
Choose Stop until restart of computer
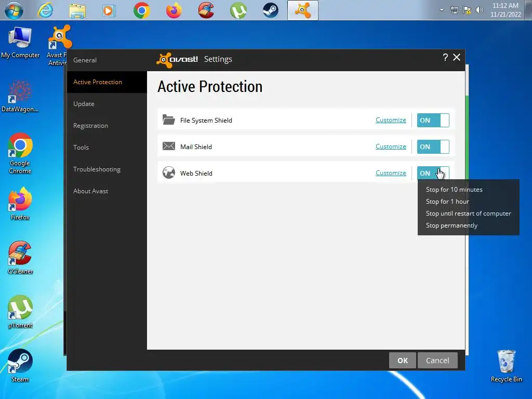coord(468,214)
